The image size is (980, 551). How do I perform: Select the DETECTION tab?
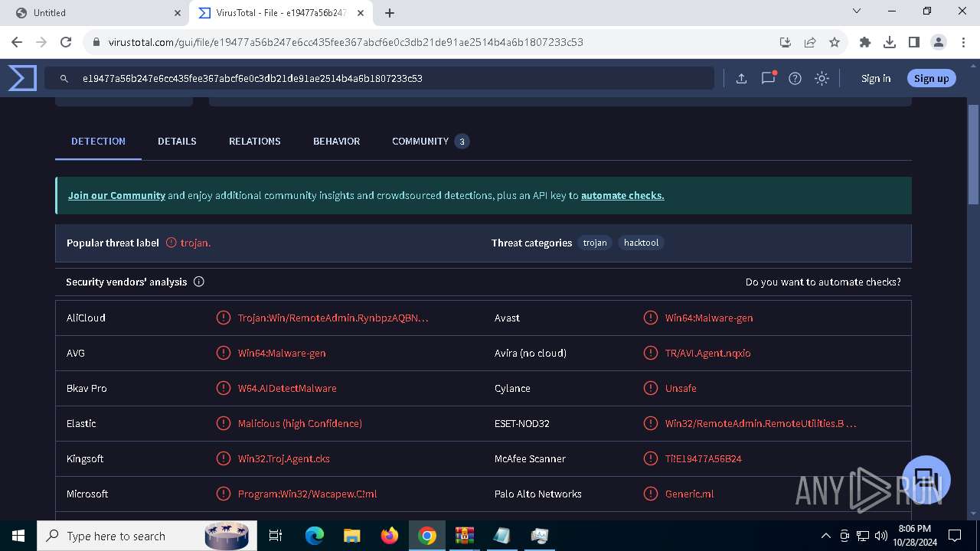coord(98,141)
